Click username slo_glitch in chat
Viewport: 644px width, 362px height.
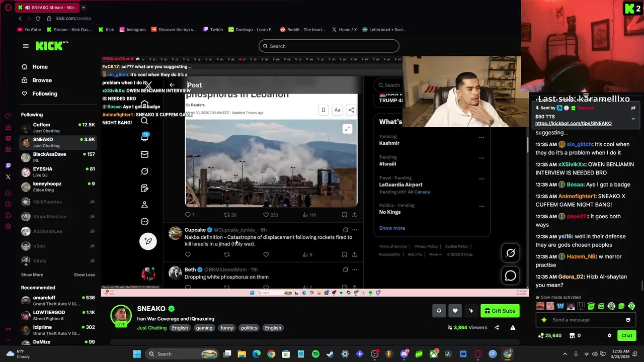coord(579,144)
